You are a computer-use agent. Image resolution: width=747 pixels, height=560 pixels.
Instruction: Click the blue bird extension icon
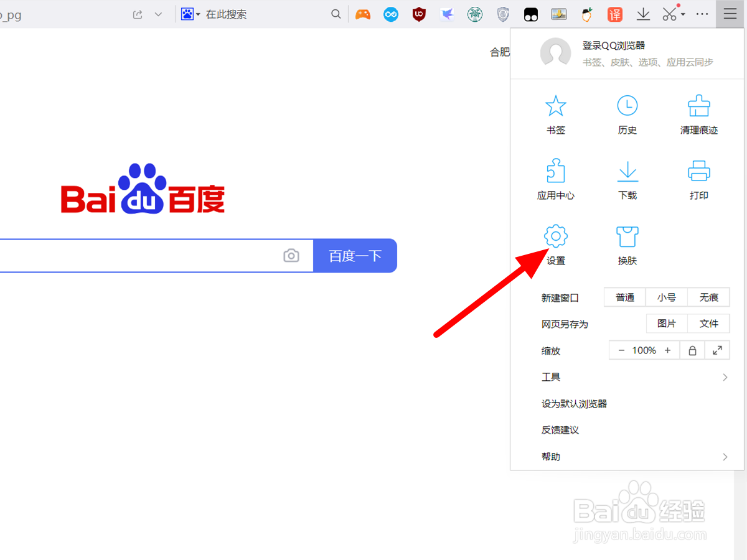(x=447, y=14)
